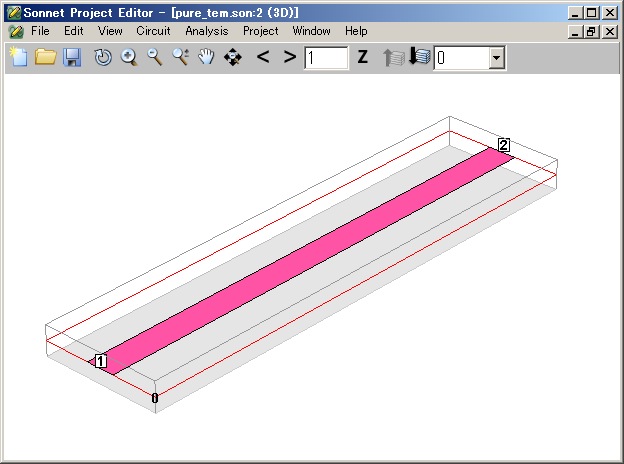Move up one level with the stack icon
The height and width of the screenshot is (464, 624).
pos(393,57)
